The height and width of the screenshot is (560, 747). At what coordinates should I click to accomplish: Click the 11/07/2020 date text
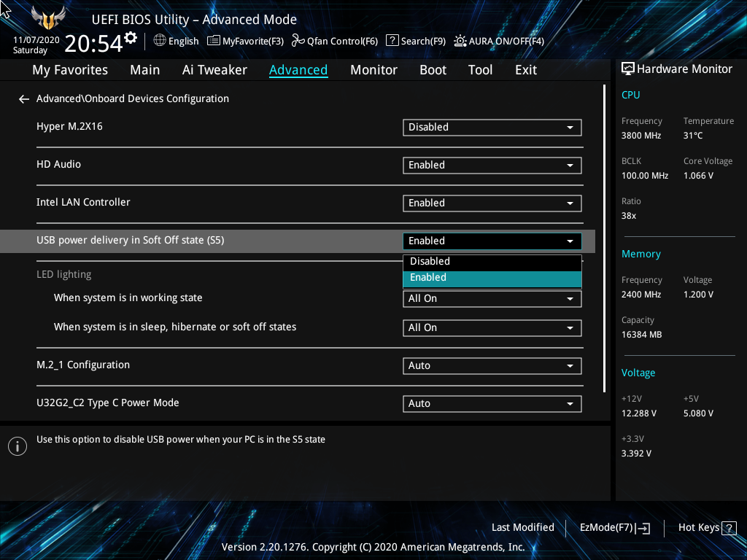click(36, 40)
